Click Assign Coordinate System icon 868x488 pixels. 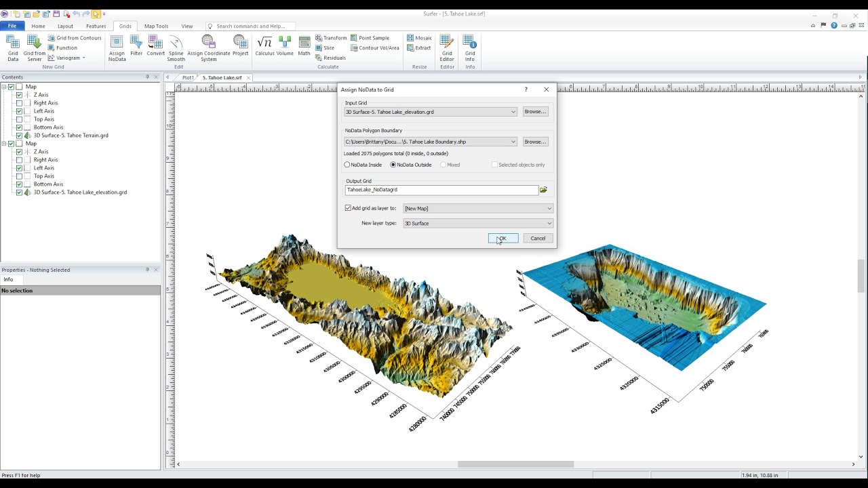pyautogui.click(x=209, y=49)
